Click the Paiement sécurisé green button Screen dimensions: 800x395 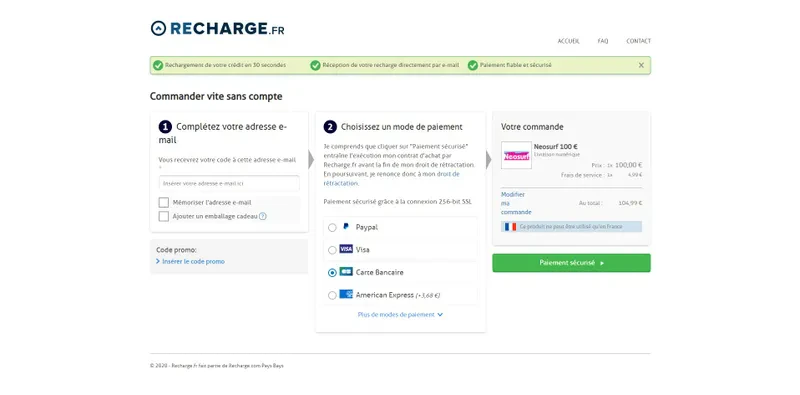(571, 263)
